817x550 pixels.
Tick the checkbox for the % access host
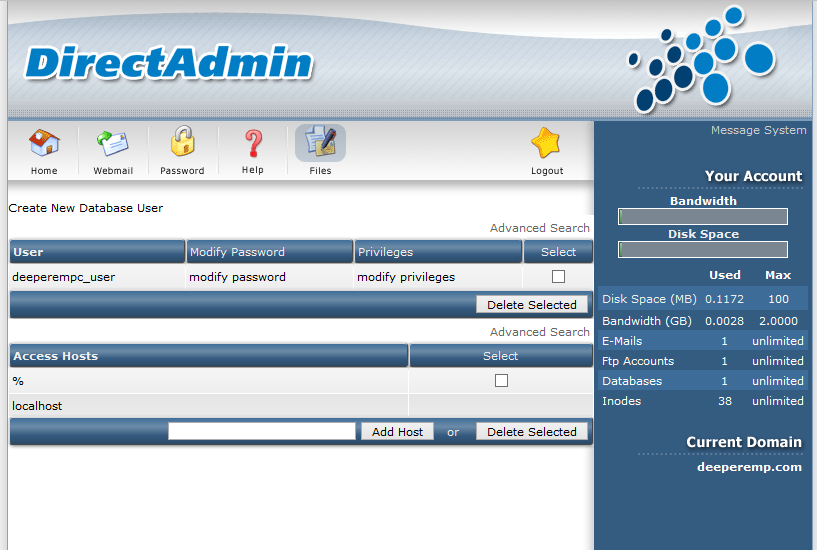501,381
